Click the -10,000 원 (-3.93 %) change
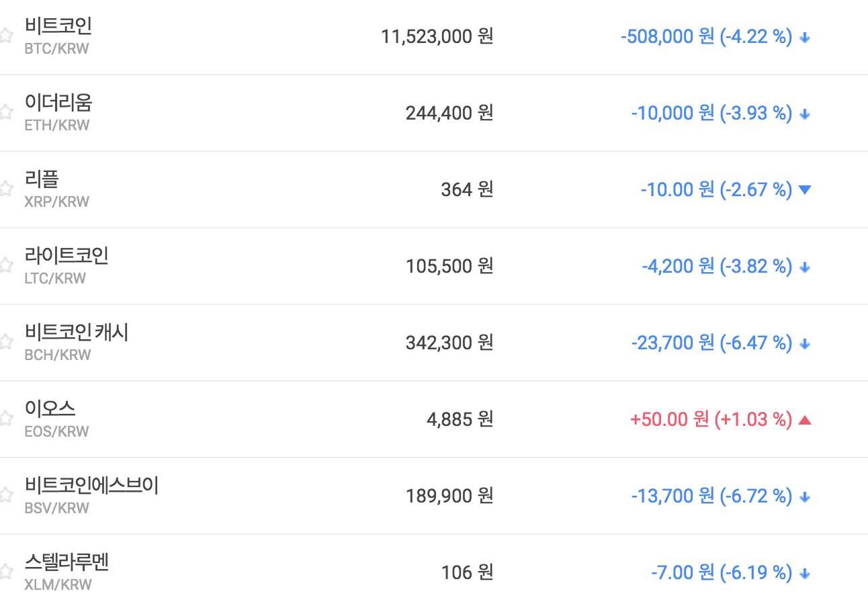The image size is (868, 610). pos(711,113)
